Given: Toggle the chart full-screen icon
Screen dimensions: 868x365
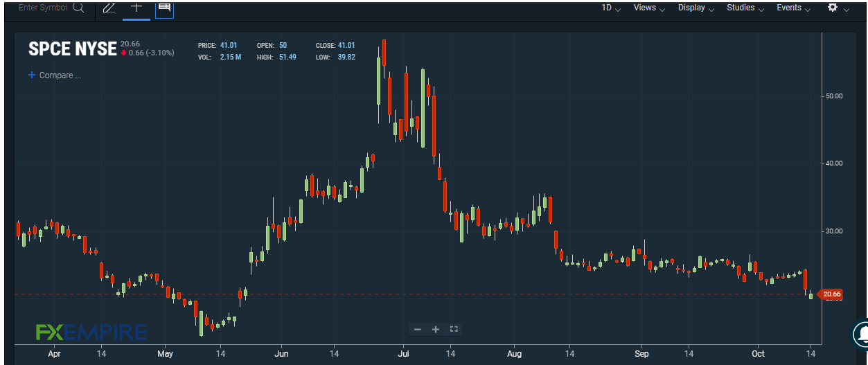Looking at the screenshot, I should click(454, 330).
